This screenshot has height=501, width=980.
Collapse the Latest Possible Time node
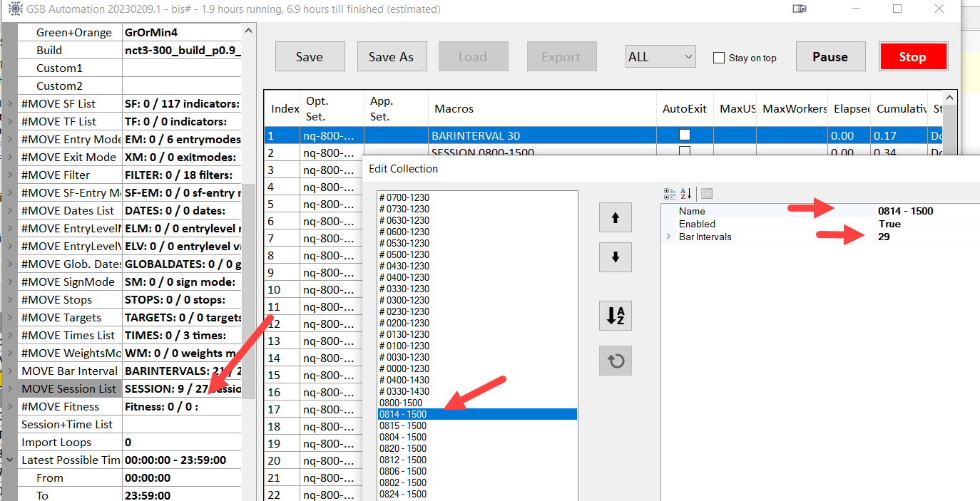9,460
